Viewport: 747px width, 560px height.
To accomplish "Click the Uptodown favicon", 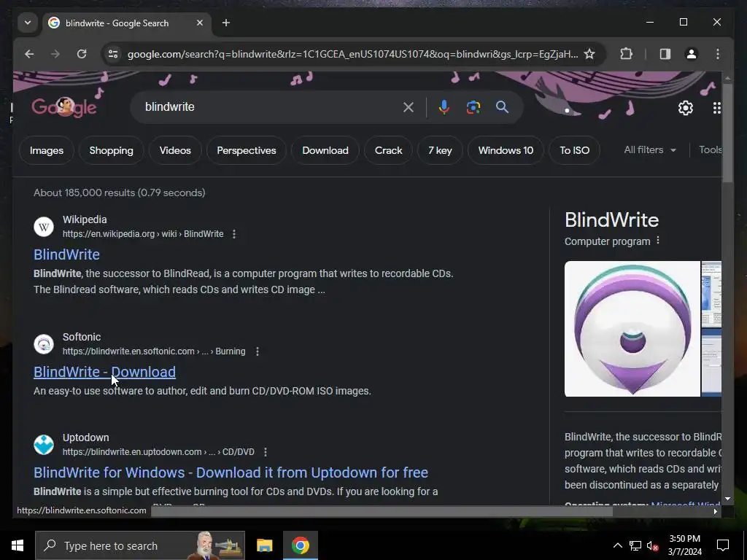I will point(44,444).
